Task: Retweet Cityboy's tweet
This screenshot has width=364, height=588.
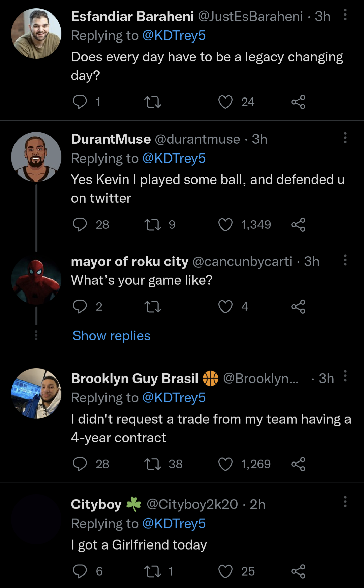Action: click(x=153, y=571)
